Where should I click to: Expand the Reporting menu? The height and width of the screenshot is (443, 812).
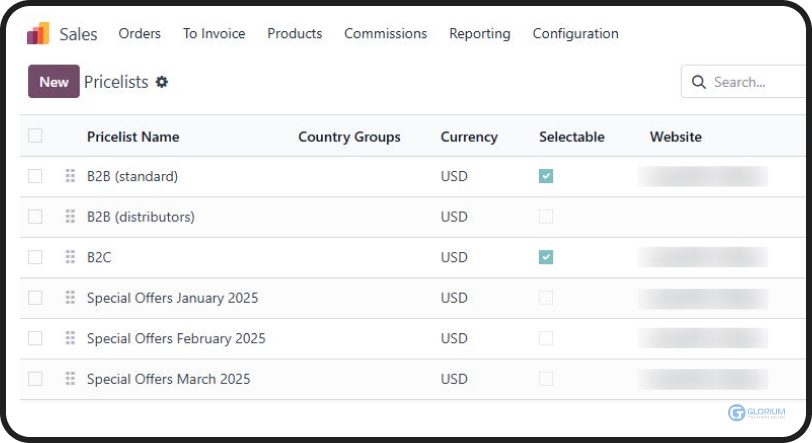pyautogui.click(x=479, y=33)
